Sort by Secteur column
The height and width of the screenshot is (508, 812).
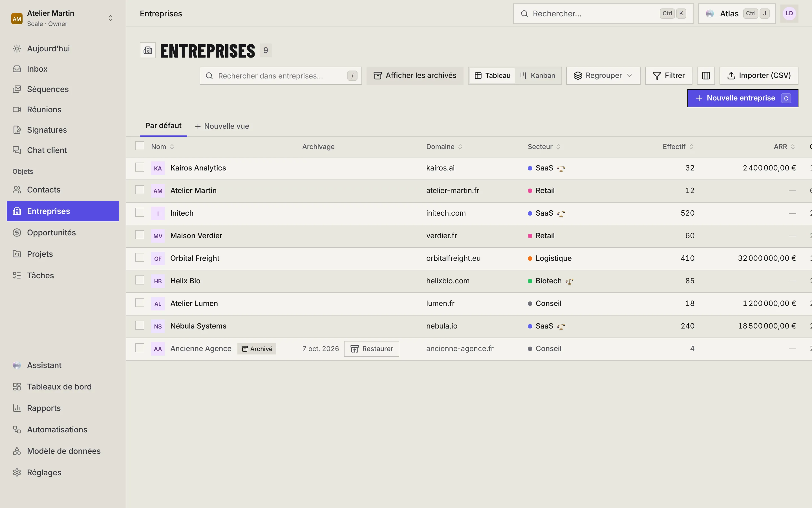point(544,147)
